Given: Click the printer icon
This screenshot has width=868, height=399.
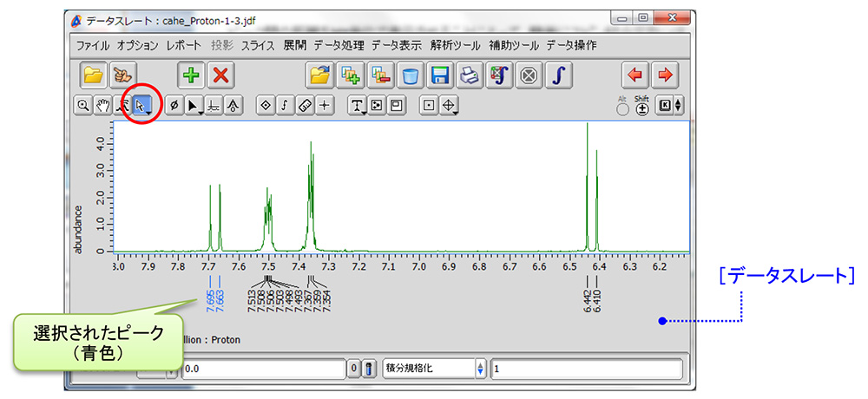Looking at the screenshot, I should pos(469,75).
